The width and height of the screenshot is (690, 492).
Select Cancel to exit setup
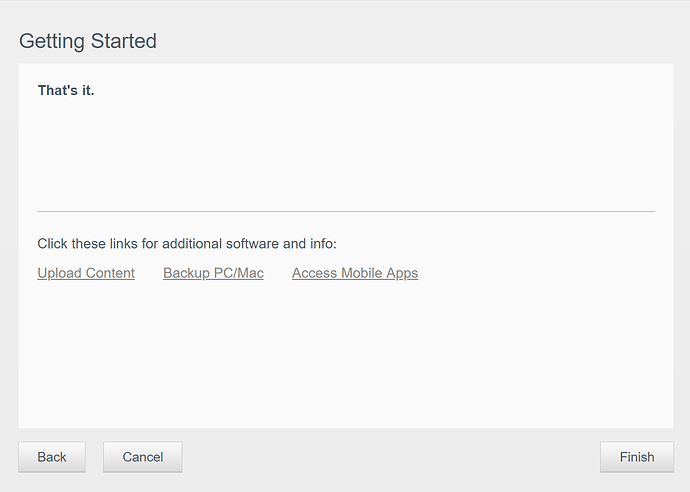tap(143, 457)
